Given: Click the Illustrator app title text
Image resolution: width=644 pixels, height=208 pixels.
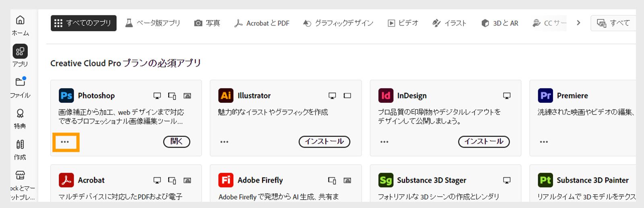Looking at the screenshot, I should click(254, 96).
